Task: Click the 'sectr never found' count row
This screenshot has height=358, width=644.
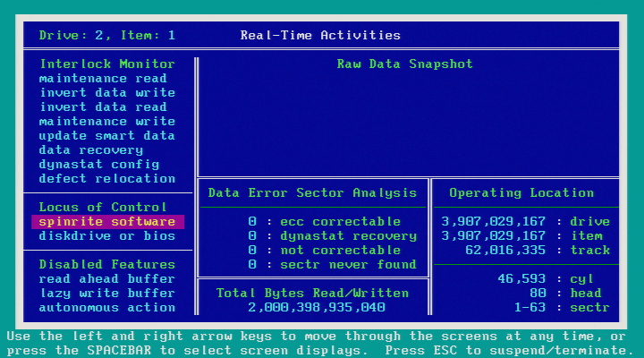Action: point(333,265)
